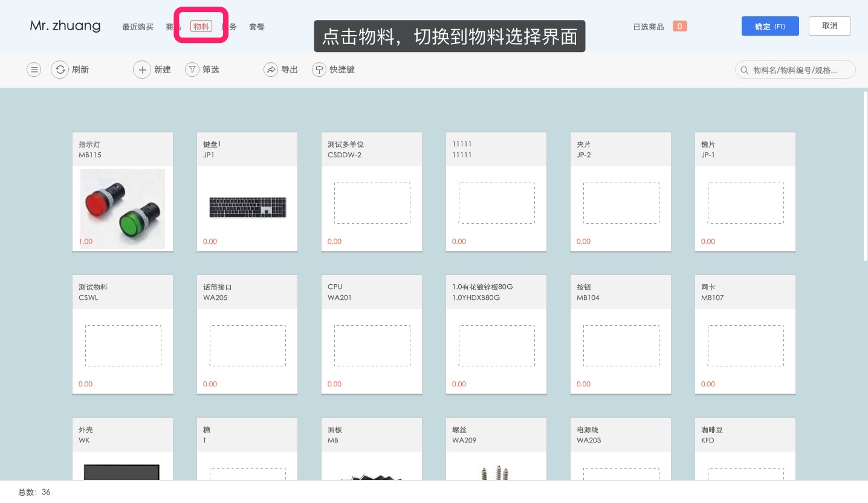The width and height of the screenshot is (868, 503).
Task: Click the 刷新 refresh icon
Action: [x=60, y=70]
